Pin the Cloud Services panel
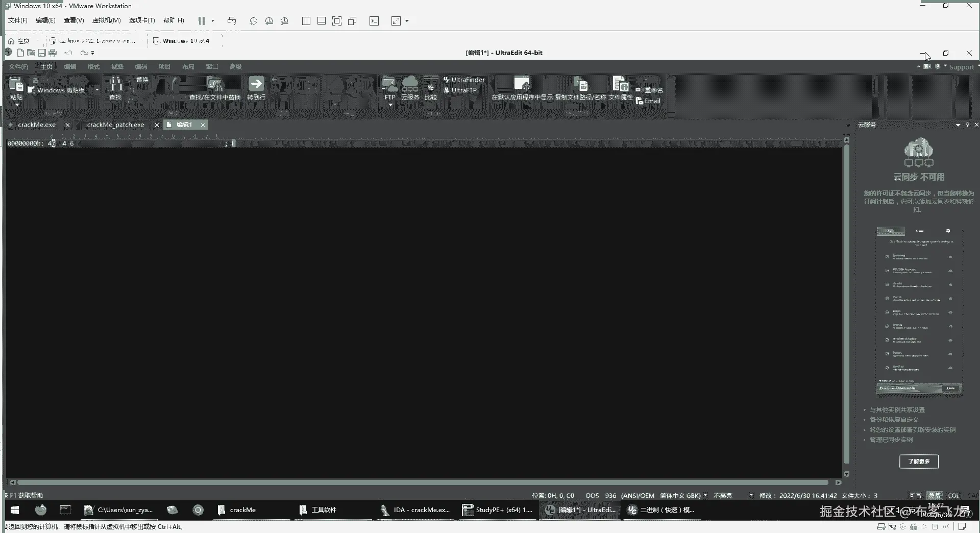Viewport: 980px width, 533px height. pyautogui.click(x=967, y=125)
